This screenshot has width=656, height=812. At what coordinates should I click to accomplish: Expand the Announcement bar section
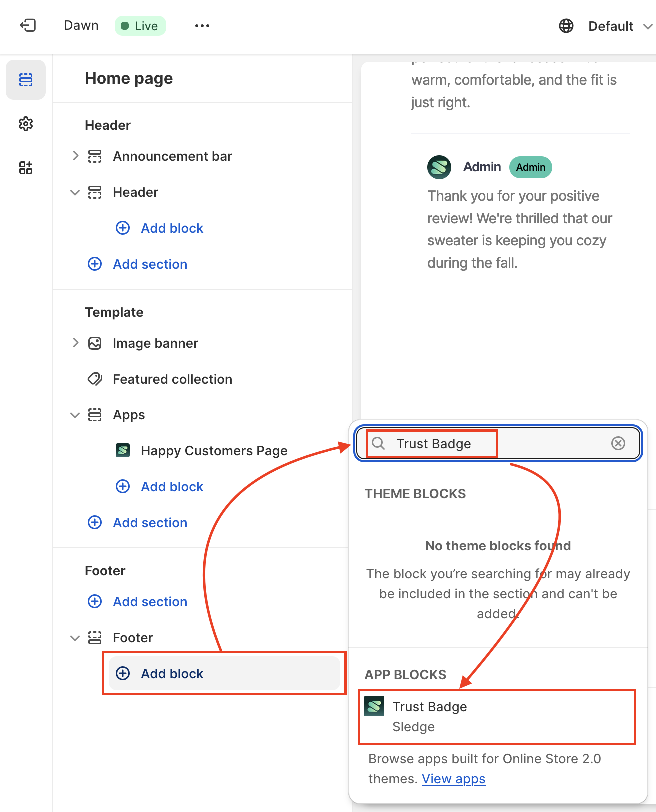[75, 156]
